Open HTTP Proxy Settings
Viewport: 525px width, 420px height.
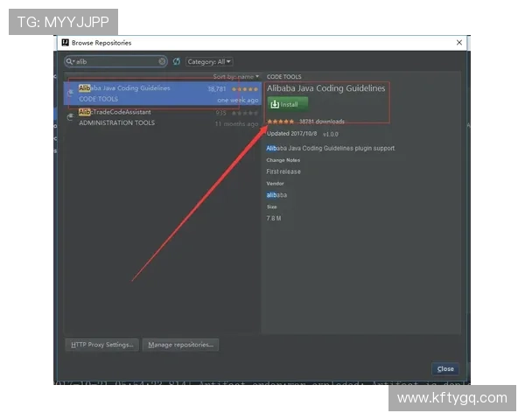(x=101, y=345)
